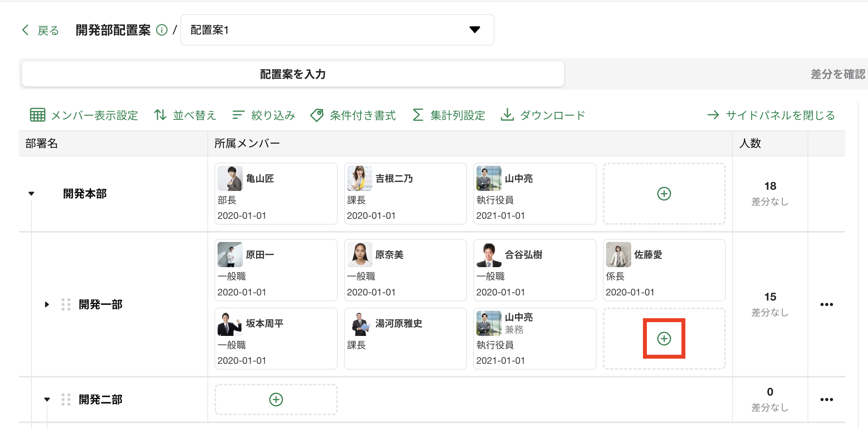
Task: Select 亀山匠 member card
Action: point(276,194)
